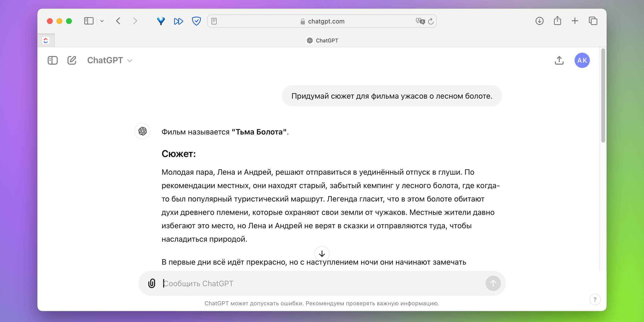Toggle the Safari sidebar button
This screenshot has width=644, height=322.
89,21
